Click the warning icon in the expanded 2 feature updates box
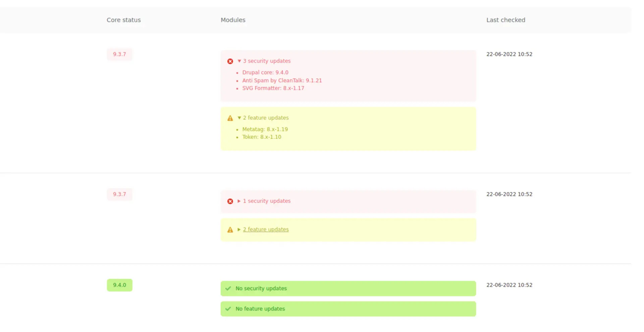This screenshot has height=332, width=644. pos(230,118)
